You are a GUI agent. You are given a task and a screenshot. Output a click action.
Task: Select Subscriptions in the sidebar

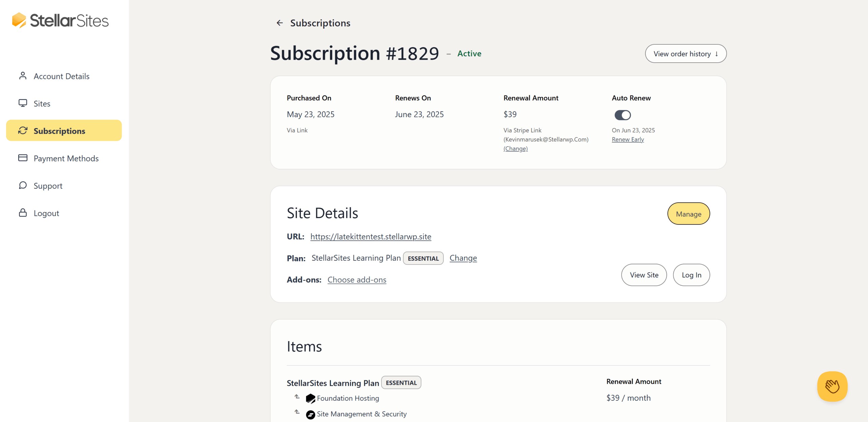tap(64, 130)
